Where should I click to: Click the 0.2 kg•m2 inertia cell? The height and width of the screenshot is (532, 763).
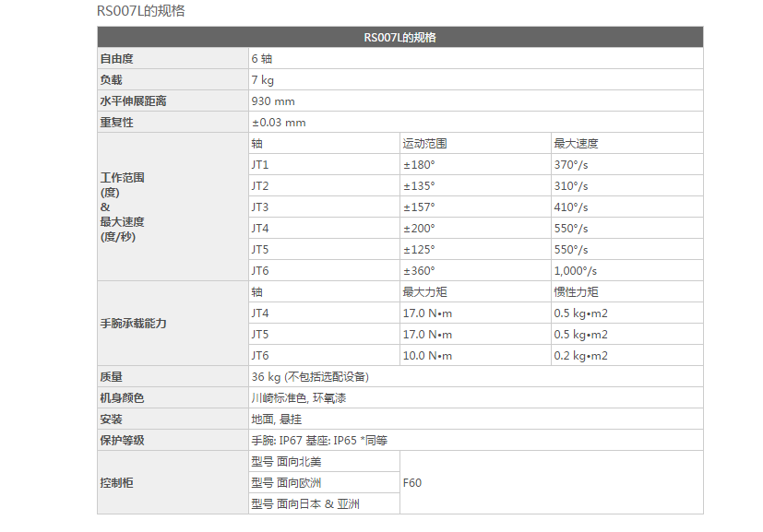tap(581, 356)
